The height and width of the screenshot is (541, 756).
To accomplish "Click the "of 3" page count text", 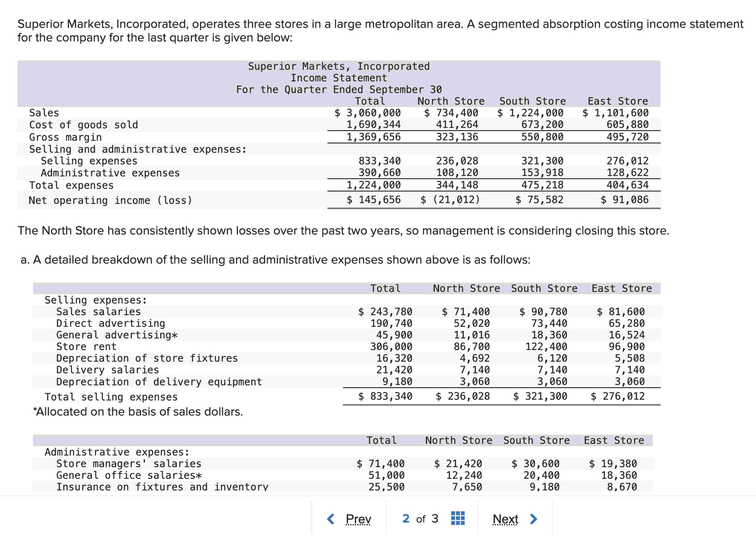I will (427, 519).
